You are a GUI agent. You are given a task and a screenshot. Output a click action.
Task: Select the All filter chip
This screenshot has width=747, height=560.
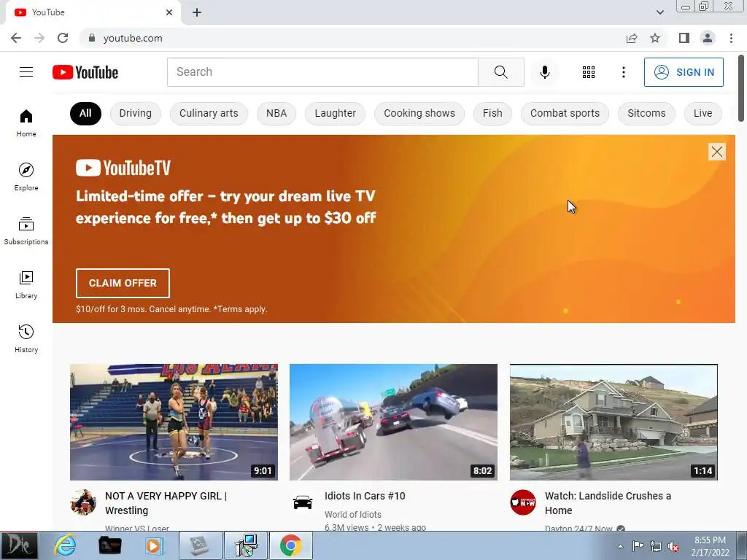coord(85,113)
